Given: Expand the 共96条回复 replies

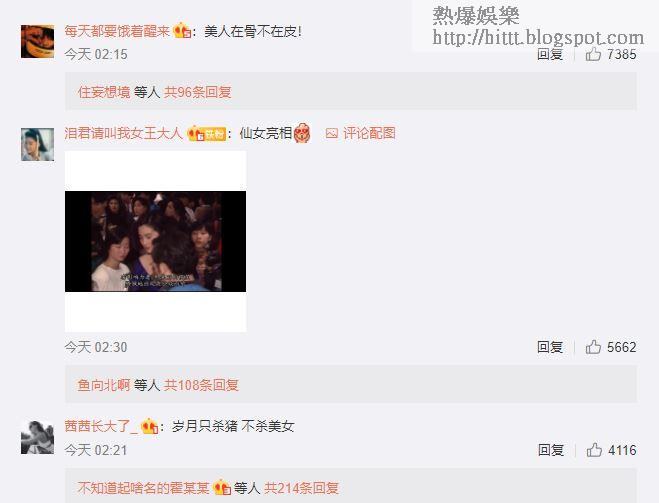Looking at the screenshot, I should point(198,92).
